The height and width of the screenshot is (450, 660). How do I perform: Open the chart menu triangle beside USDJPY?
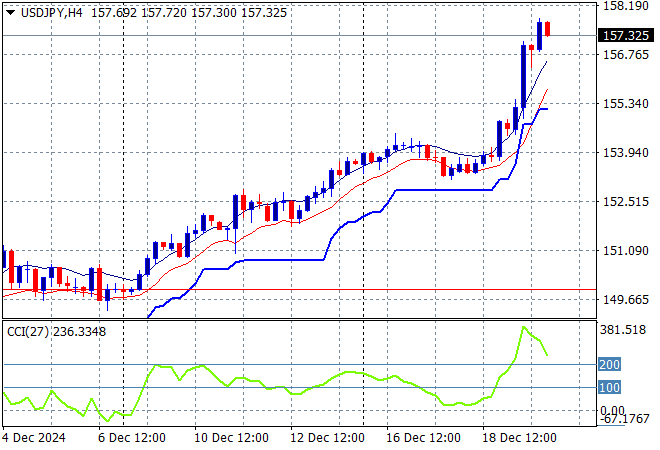point(11,13)
